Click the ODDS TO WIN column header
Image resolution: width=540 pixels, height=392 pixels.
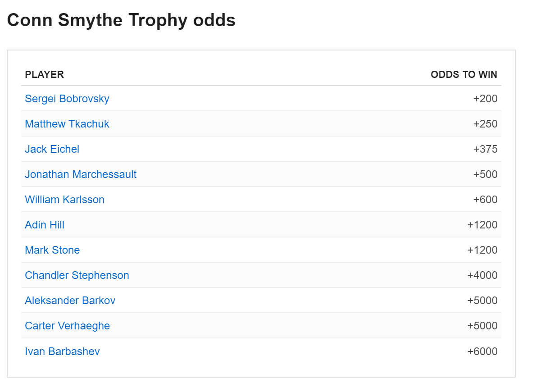pyautogui.click(x=464, y=75)
